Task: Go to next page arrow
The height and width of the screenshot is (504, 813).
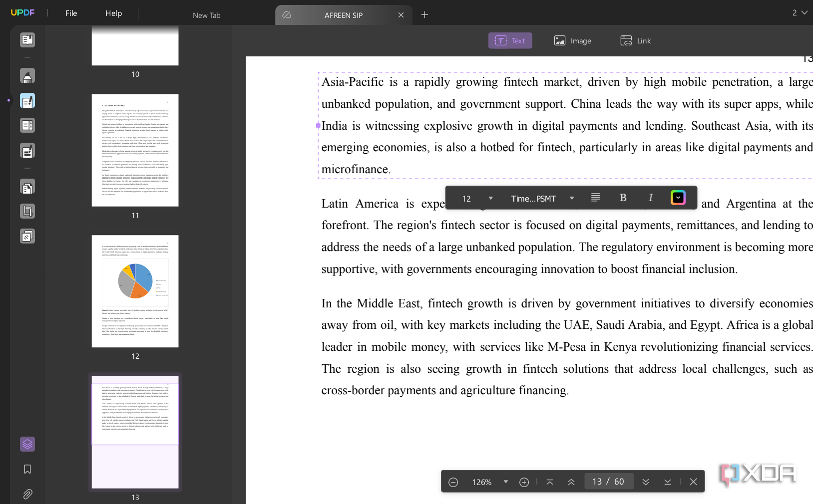Action: pos(646,482)
